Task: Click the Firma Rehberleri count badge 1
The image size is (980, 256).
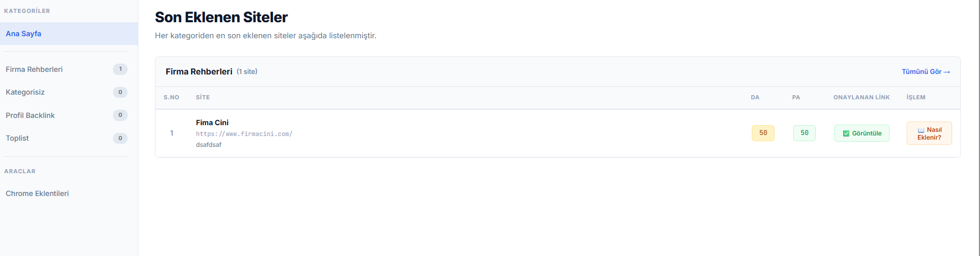Action: pos(120,69)
